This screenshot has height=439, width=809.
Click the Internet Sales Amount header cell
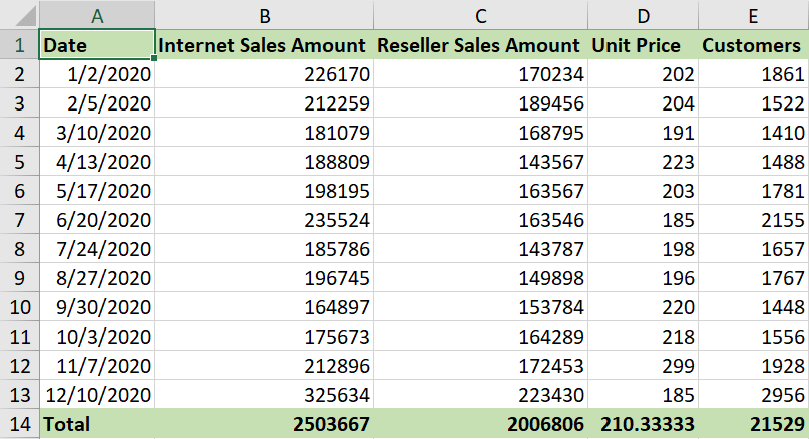pos(264,45)
